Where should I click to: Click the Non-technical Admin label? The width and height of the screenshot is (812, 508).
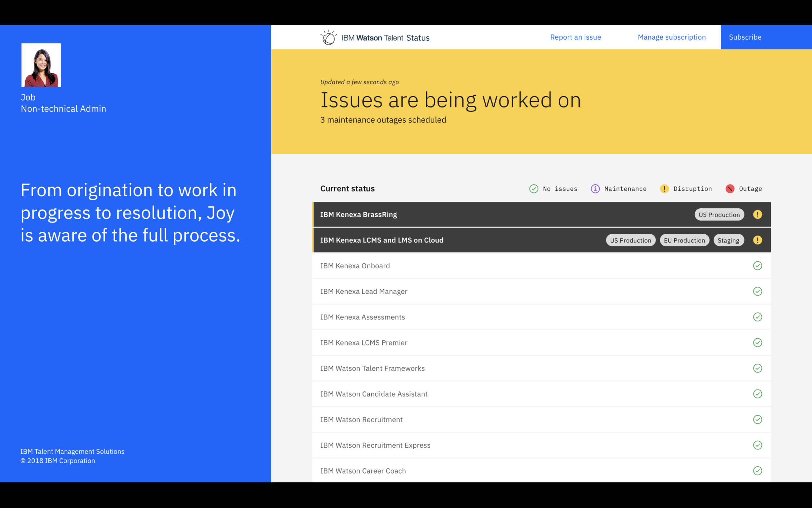[63, 109]
